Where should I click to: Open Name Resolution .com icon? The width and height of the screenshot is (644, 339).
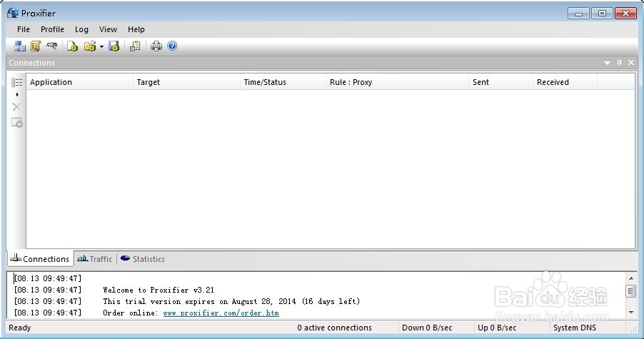point(51,46)
